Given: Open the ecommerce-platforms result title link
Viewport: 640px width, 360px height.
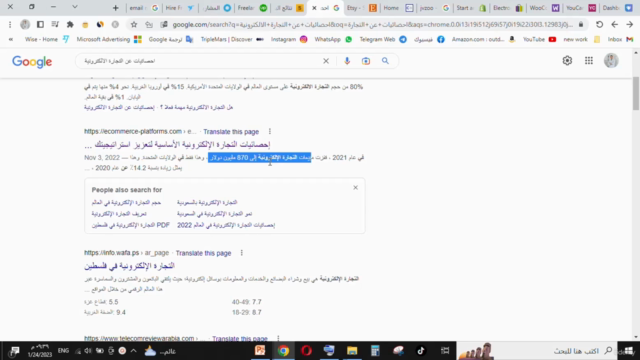Looking at the screenshot, I should click(177, 144).
